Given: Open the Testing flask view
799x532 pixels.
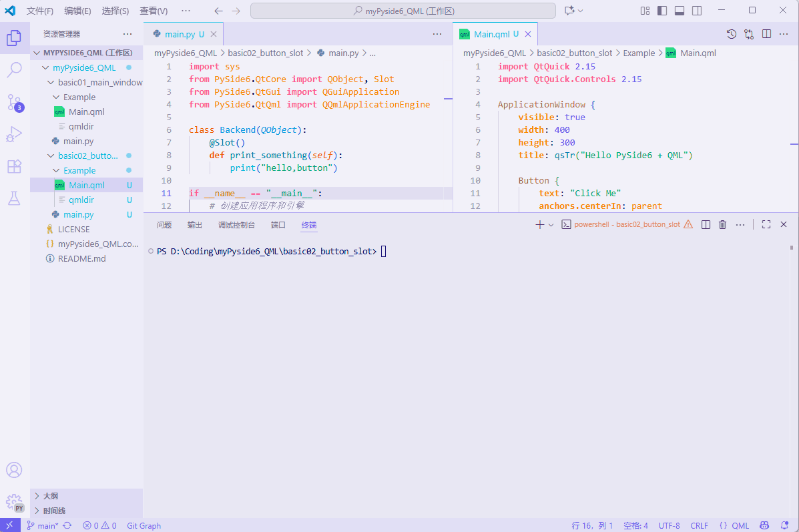Looking at the screenshot, I should pos(14,198).
